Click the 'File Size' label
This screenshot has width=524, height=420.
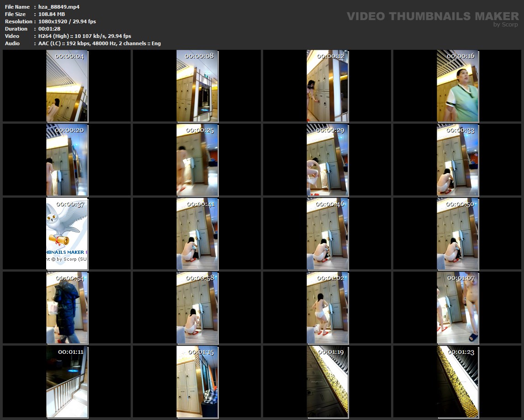point(16,14)
